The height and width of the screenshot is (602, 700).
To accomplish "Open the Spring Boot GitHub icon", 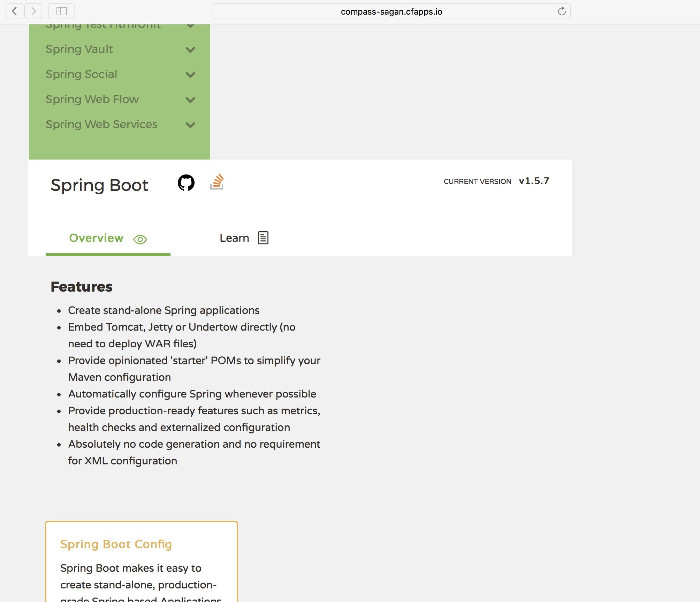I will coord(186,183).
